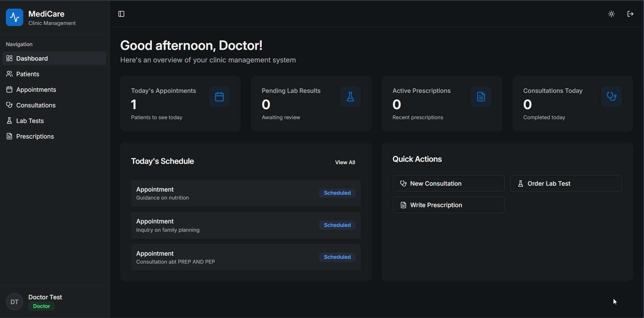Click the document icon in Active Prescriptions
Screen dimensions: 644x318
click(x=481, y=97)
